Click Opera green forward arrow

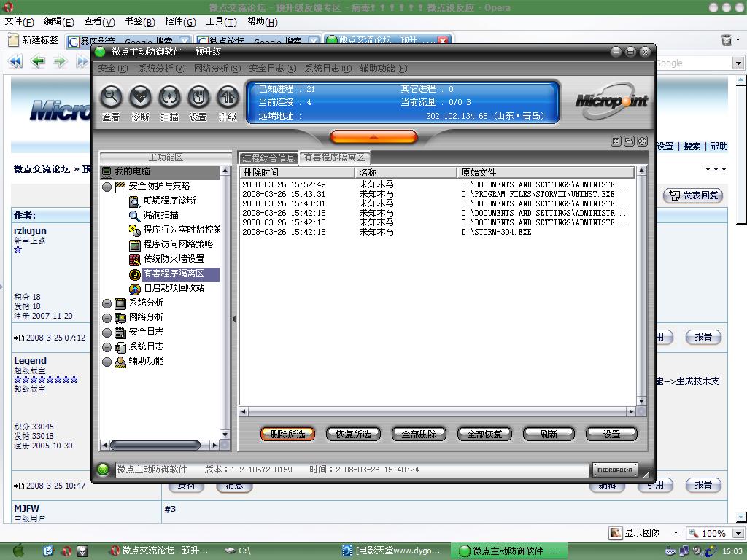click(60, 61)
